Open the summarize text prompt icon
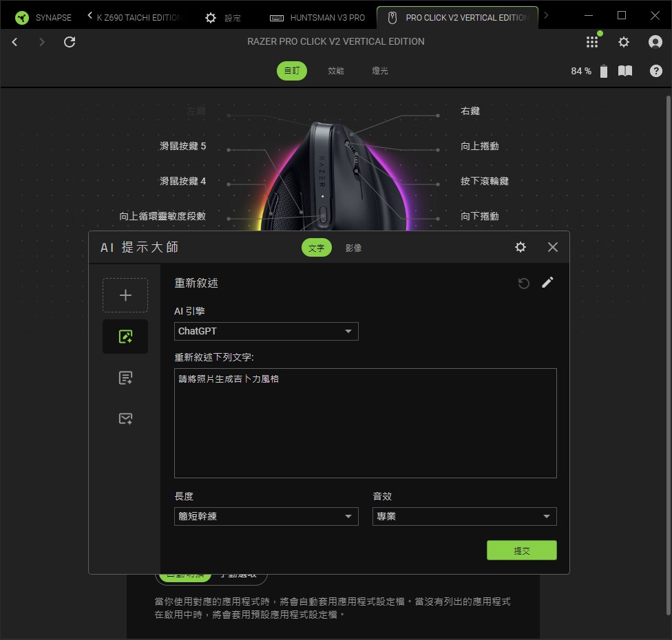The height and width of the screenshot is (640, 672). [x=125, y=378]
